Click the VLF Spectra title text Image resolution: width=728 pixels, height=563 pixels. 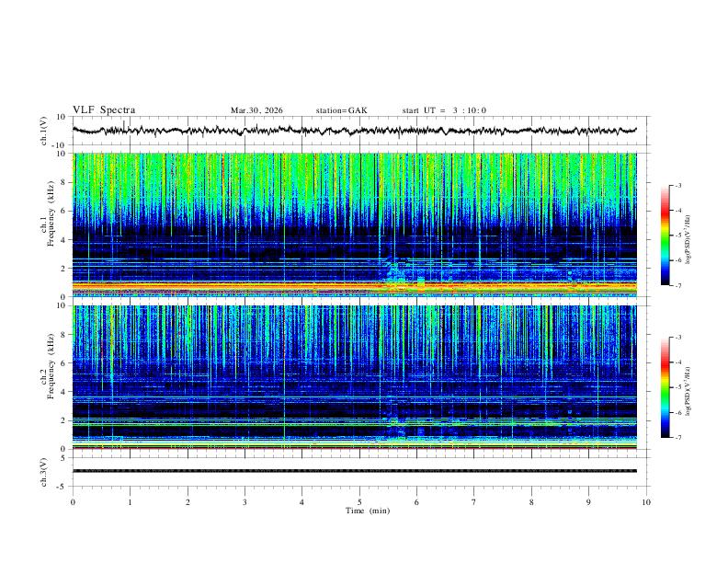(x=104, y=110)
